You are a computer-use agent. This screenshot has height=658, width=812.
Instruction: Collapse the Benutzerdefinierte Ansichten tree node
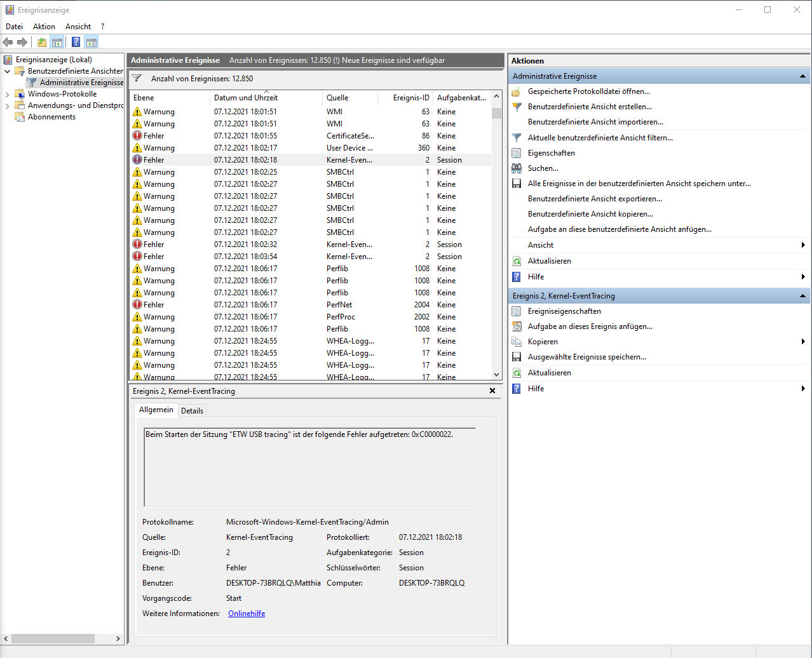point(8,71)
